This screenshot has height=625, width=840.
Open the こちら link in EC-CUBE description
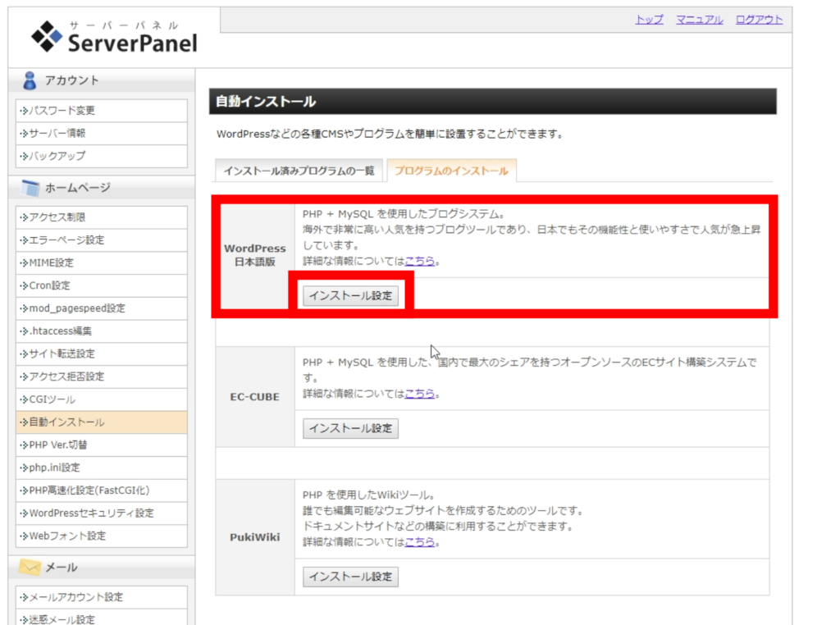coord(419,394)
